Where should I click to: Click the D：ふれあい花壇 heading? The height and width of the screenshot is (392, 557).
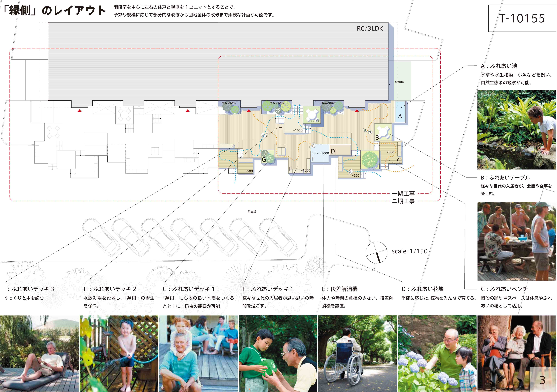click(x=423, y=289)
